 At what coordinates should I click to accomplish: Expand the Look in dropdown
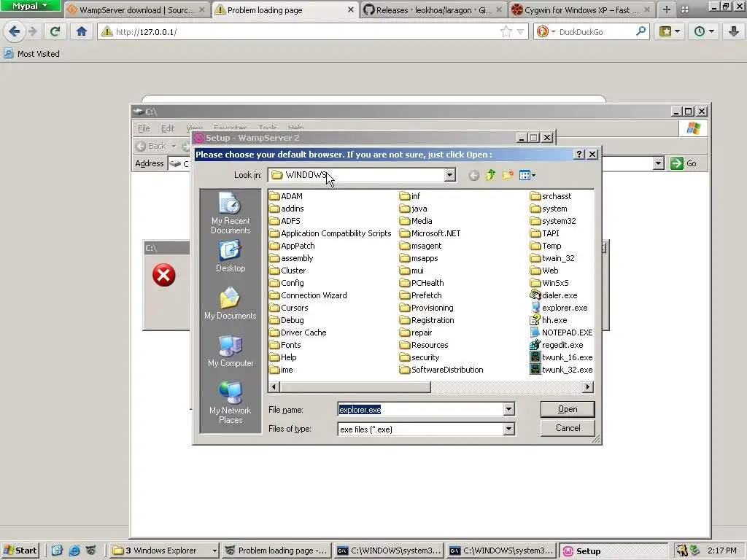449,175
